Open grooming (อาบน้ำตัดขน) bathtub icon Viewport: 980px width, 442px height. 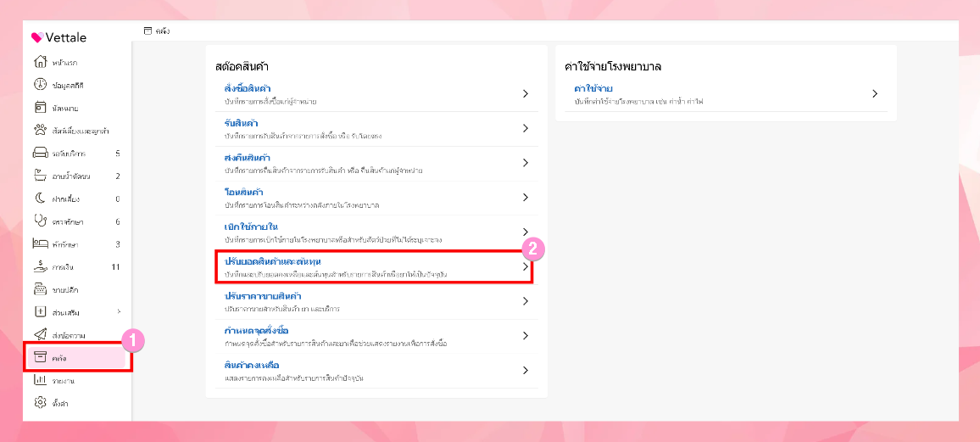pyautogui.click(x=40, y=176)
